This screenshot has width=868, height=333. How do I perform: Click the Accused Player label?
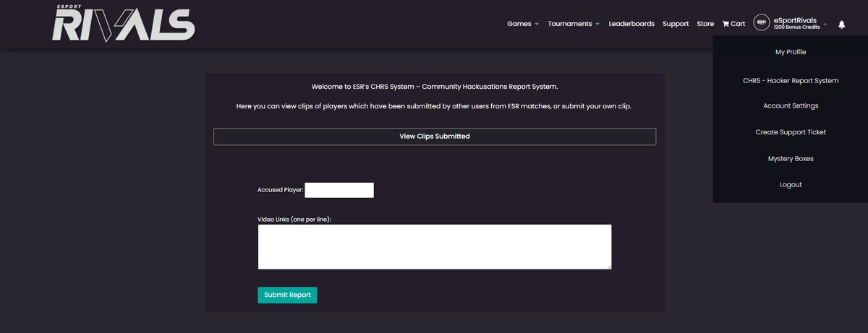281,191
